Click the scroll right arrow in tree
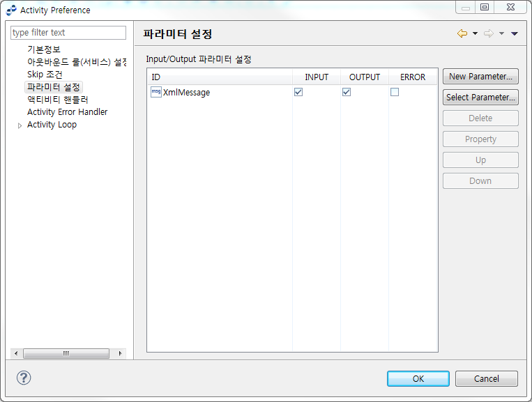 click(x=120, y=353)
